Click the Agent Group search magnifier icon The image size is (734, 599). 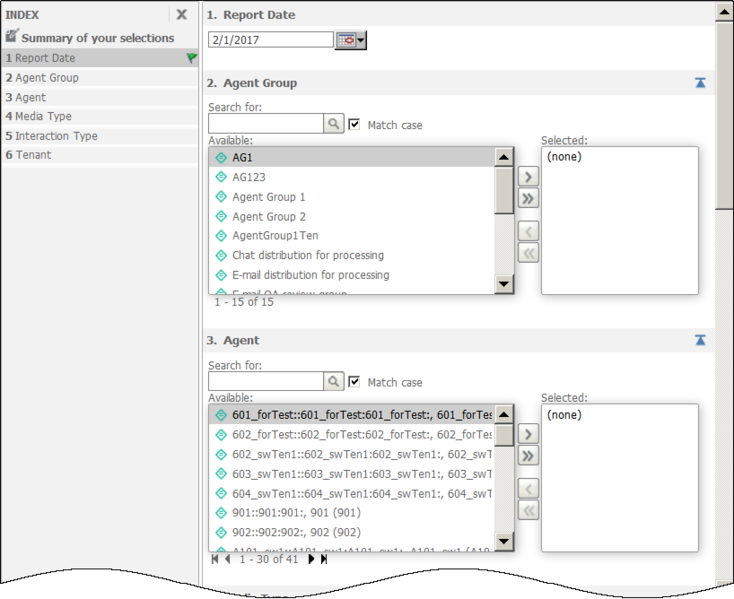[333, 124]
